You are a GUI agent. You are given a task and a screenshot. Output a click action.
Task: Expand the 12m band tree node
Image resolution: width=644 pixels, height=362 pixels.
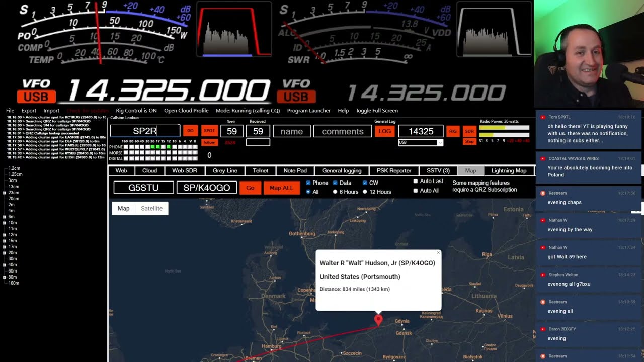point(5,235)
